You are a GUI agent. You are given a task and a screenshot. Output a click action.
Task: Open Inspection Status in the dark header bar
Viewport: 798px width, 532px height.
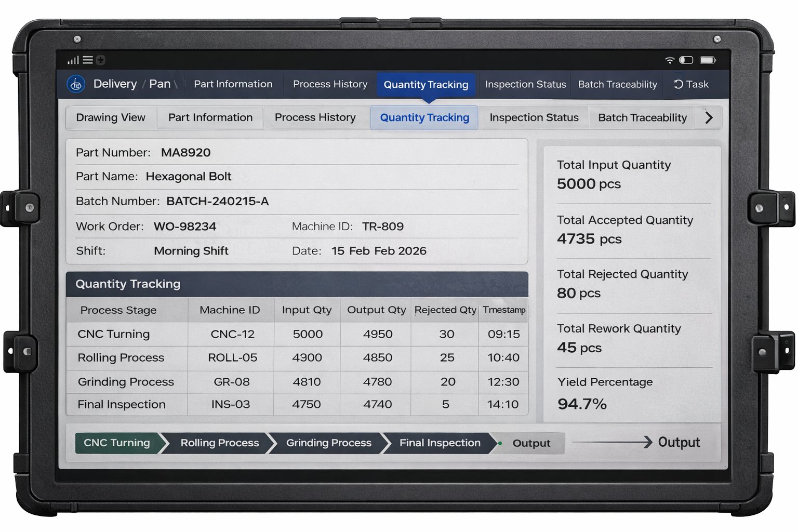(526, 84)
